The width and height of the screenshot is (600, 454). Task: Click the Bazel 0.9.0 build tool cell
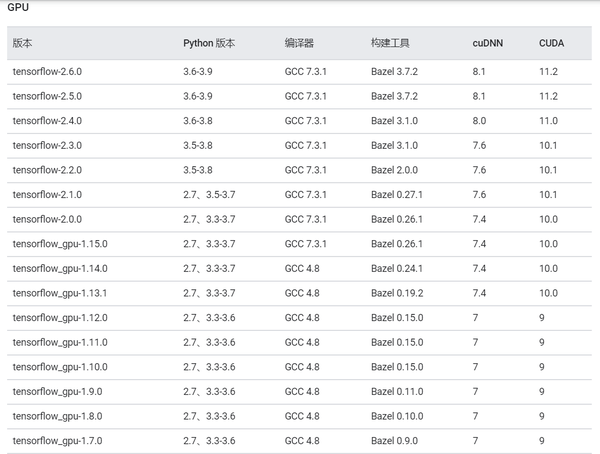pos(394,440)
